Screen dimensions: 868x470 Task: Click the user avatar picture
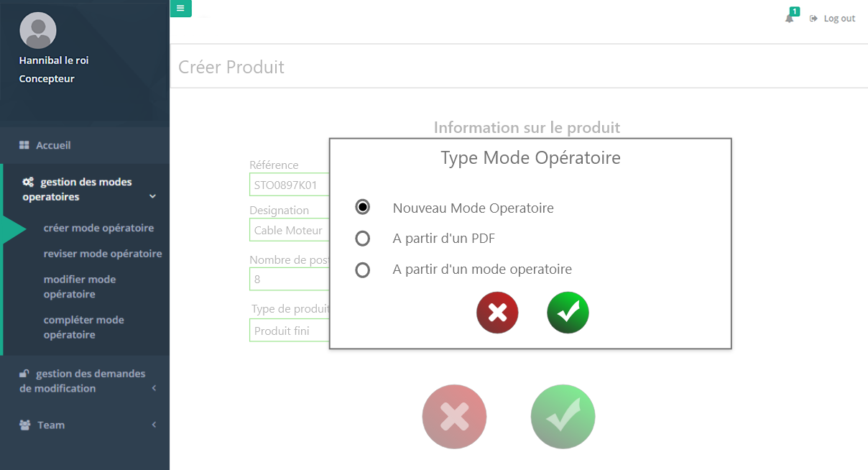pyautogui.click(x=38, y=31)
